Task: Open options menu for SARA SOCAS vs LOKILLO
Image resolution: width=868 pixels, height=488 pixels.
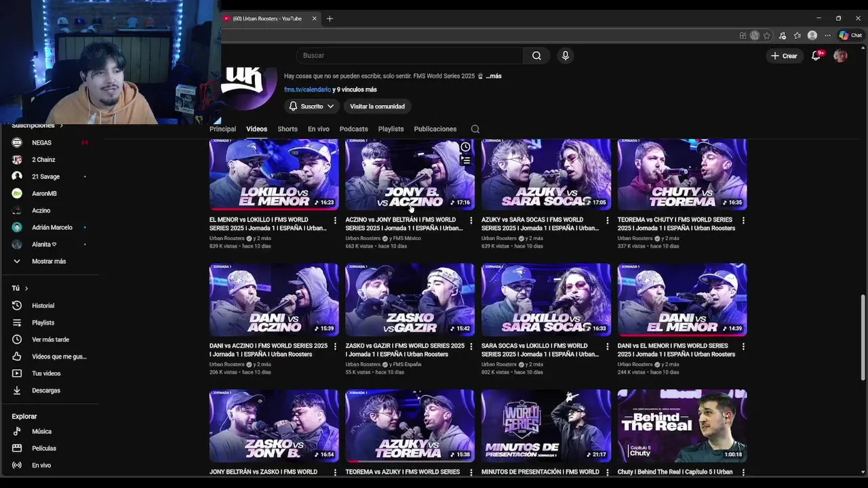Action: point(607,346)
